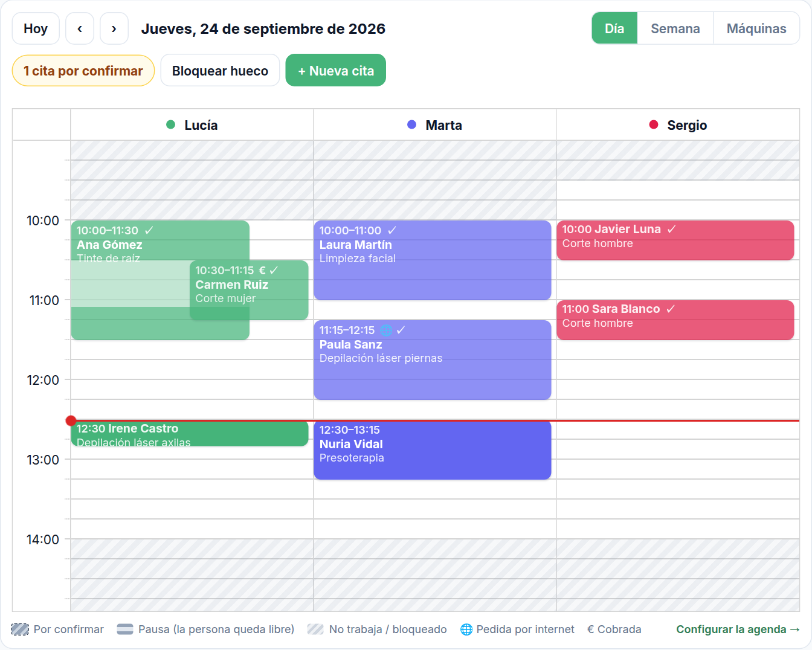Open Javier Luna's 10:00 Corte hombre appointment
This screenshot has height=650, width=812.
click(x=675, y=240)
